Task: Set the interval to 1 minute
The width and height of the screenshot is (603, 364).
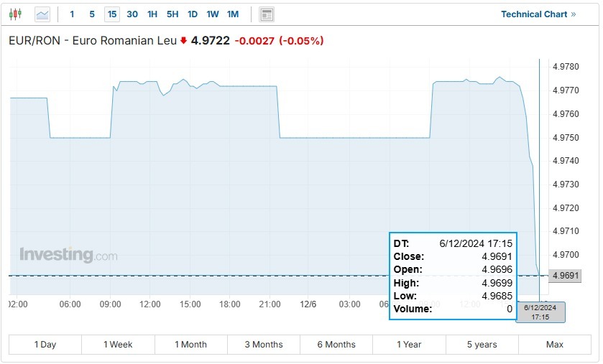Action: point(72,14)
